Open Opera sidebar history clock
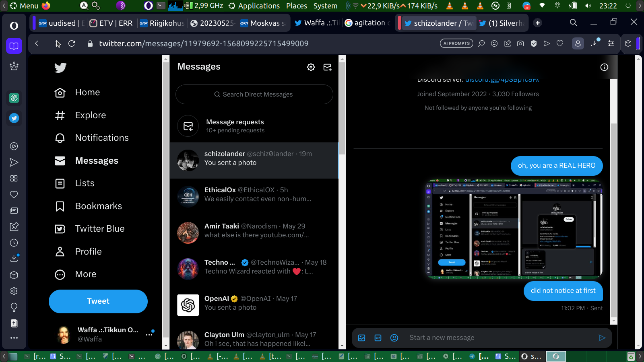 tap(14, 243)
